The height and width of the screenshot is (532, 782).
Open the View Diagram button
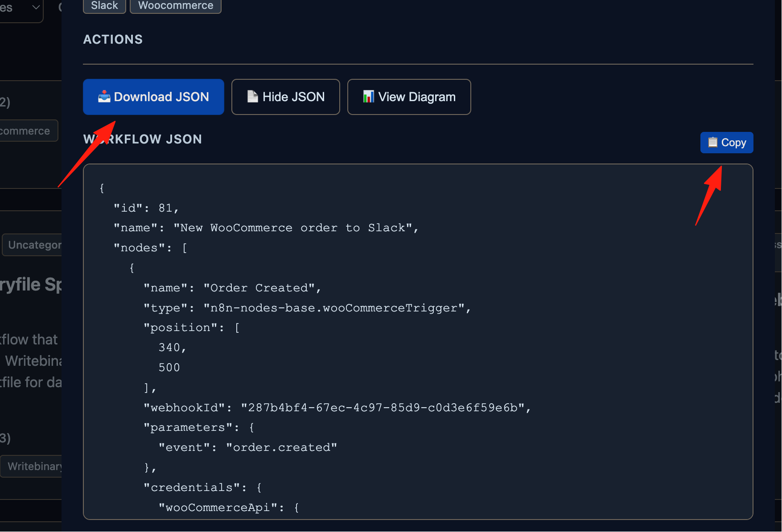point(409,97)
